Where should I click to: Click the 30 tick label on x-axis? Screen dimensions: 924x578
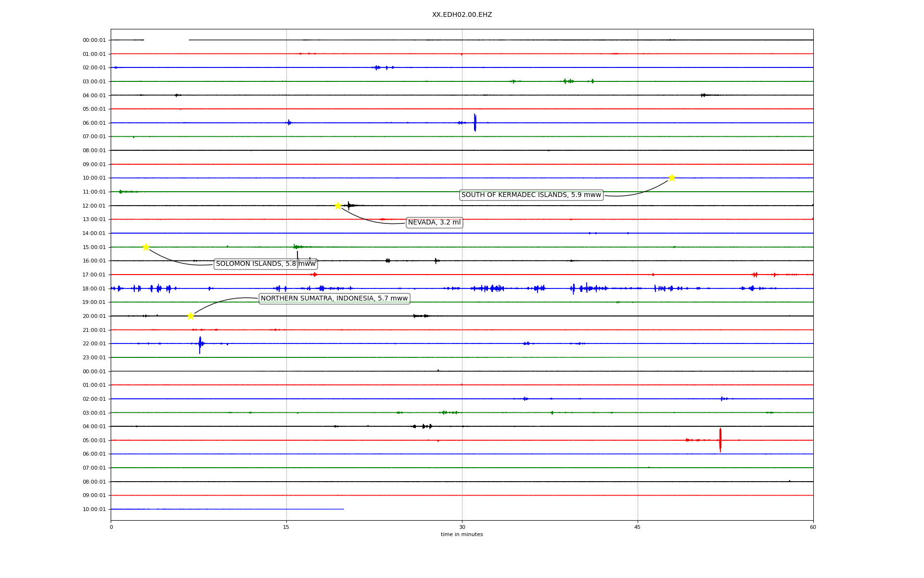[x=462, y=527]
